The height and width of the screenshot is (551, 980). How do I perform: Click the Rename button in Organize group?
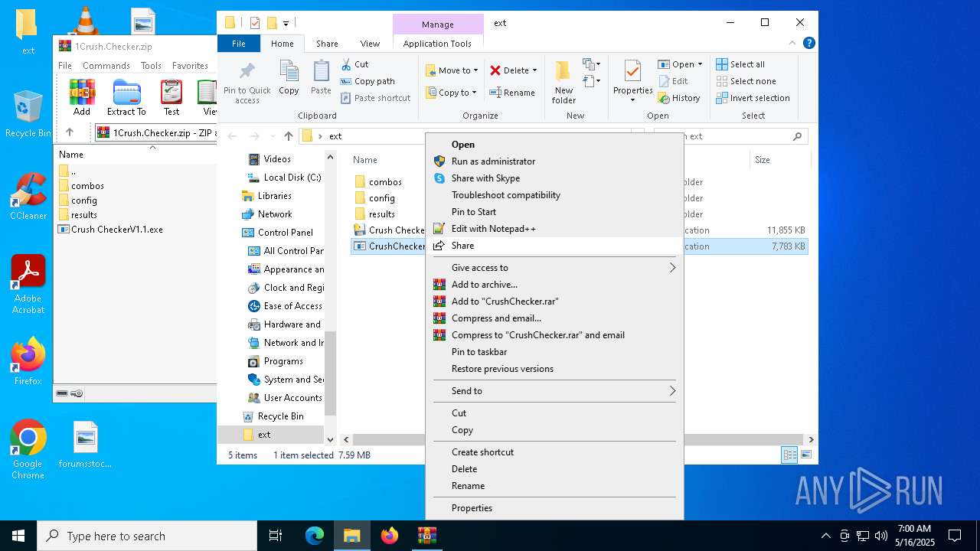[x=512, y=93]
